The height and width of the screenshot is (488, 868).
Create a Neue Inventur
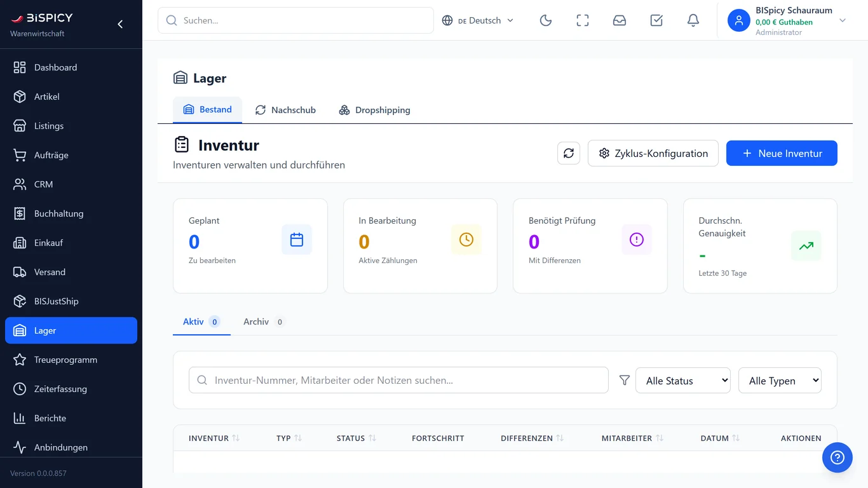782,153
